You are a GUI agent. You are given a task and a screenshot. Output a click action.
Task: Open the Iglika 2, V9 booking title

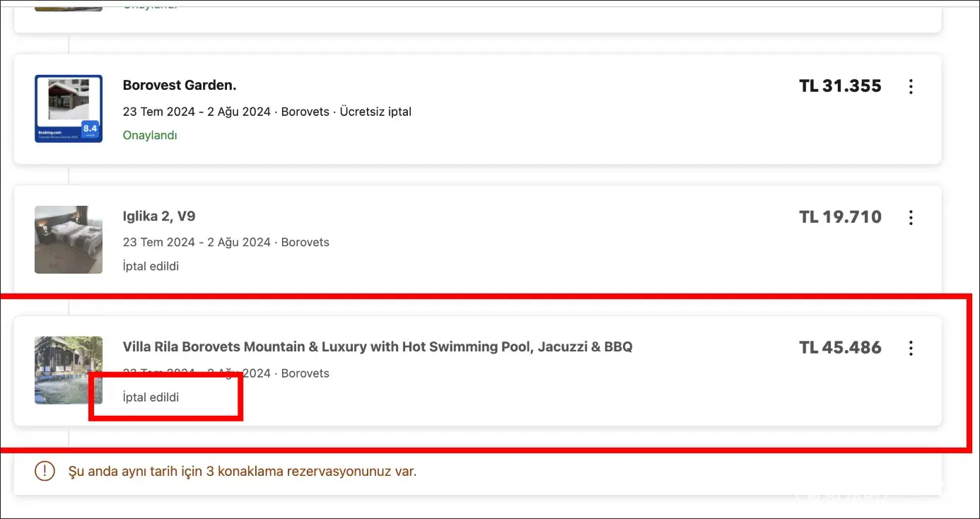point(159,216)
